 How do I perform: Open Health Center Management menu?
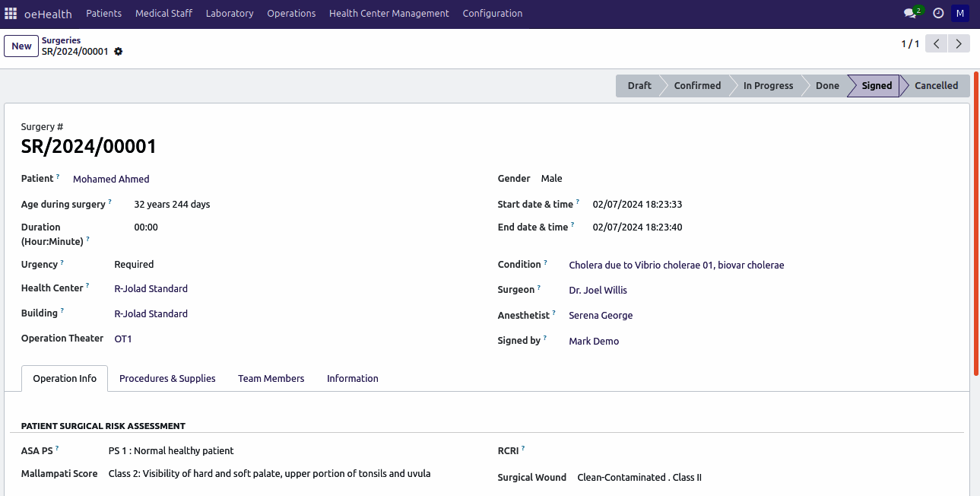coord(389,14)
